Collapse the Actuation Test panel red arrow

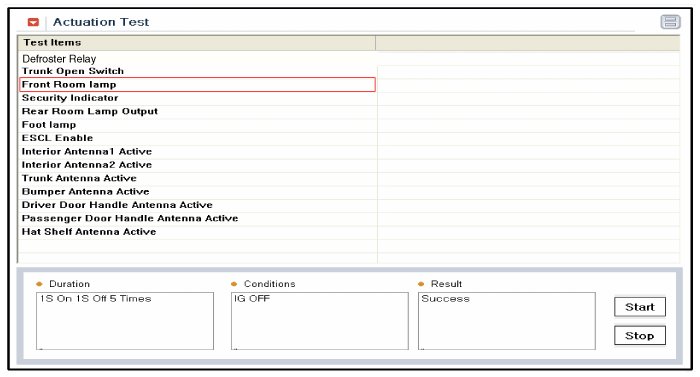pos(33,22)
